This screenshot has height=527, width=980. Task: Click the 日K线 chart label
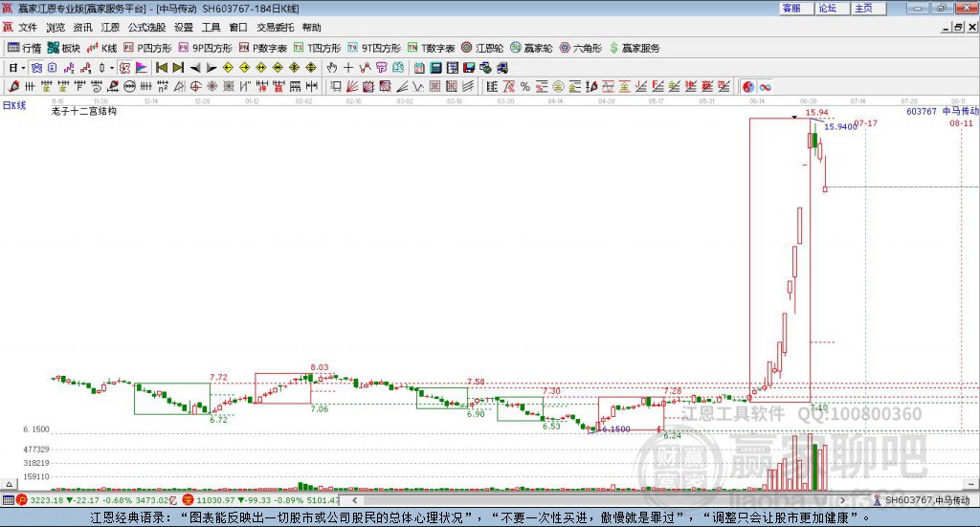pos(14,105)
